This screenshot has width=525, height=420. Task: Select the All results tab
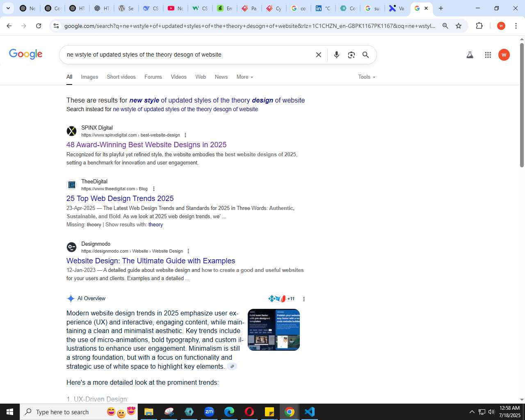[69, 77]
